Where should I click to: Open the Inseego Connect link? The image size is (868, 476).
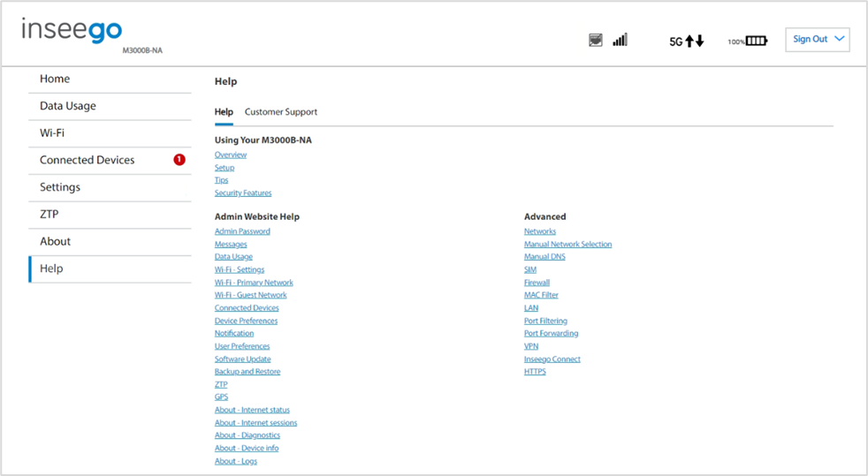click(x=552, y=359)
